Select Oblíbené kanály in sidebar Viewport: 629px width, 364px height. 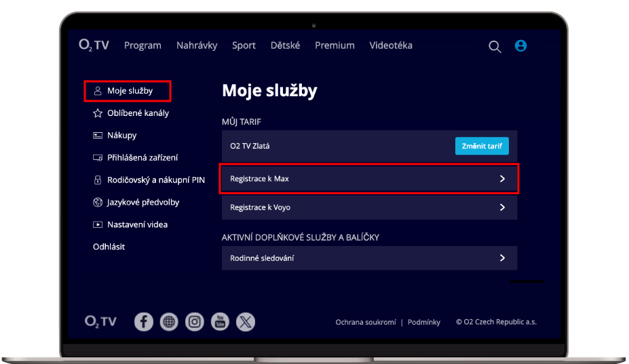(x=138, y=113)
